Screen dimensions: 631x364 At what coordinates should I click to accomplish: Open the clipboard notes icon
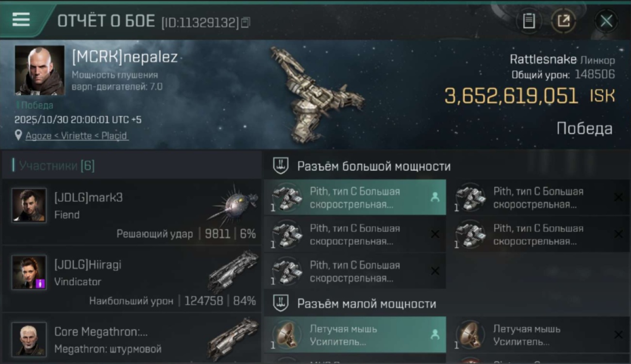[x=529, y=21]
